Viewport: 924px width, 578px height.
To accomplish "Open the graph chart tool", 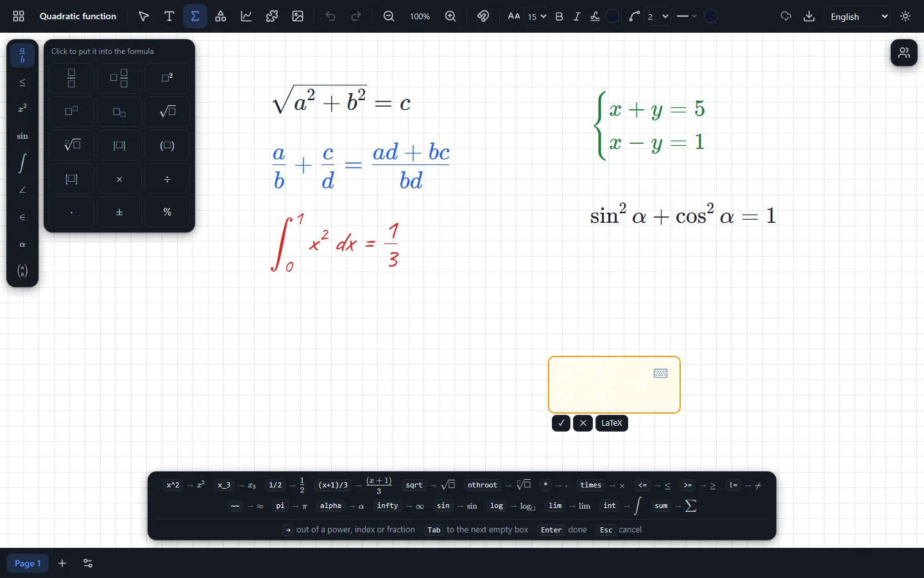I will coord(246,16).
